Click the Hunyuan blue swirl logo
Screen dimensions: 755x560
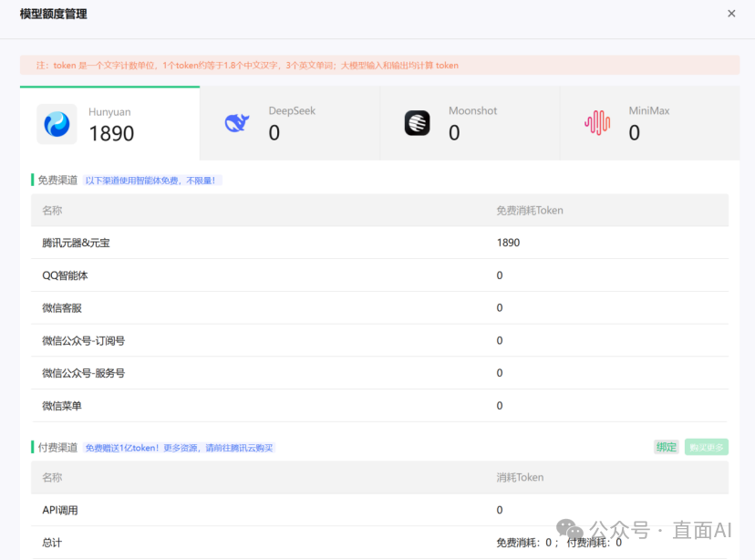click(57, 124)
